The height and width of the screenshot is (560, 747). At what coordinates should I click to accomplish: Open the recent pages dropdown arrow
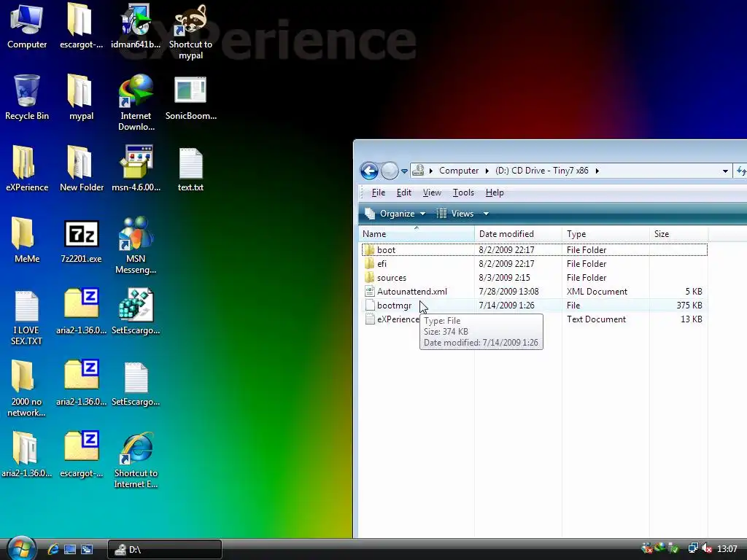pos(404,171)
